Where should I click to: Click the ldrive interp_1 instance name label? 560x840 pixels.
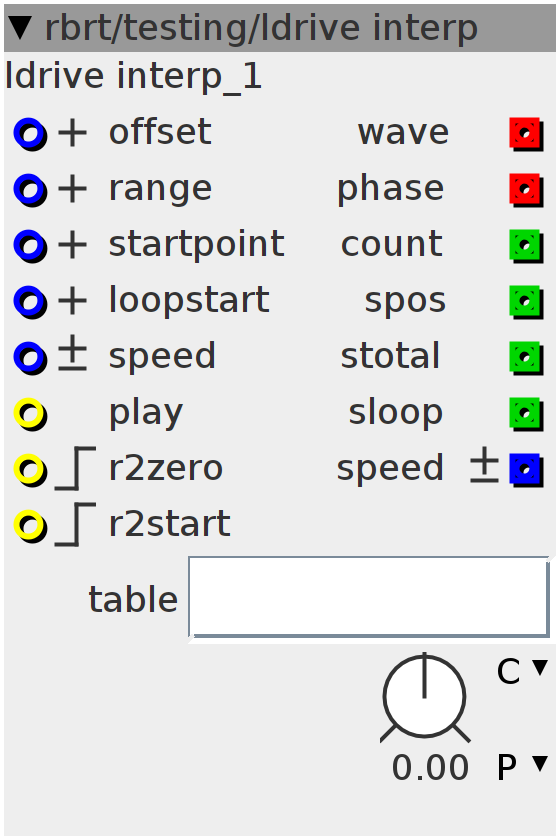(133, 76)
